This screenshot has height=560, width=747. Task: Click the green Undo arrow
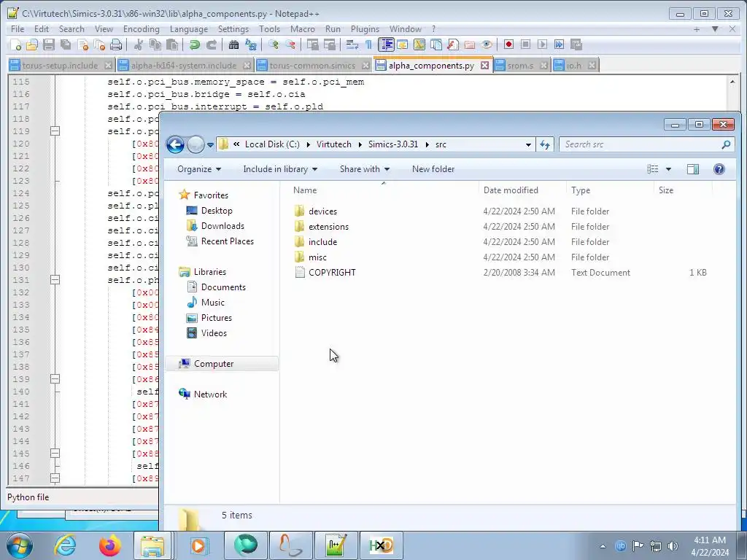(x=194, y=44)
